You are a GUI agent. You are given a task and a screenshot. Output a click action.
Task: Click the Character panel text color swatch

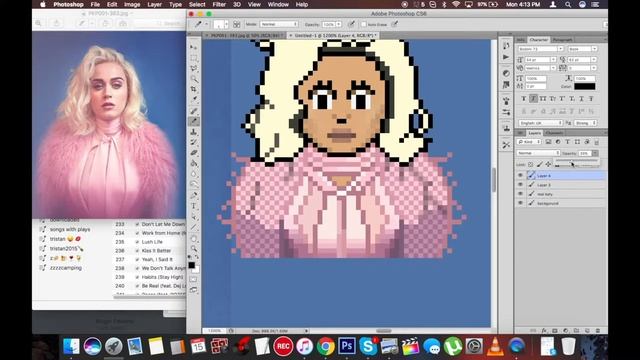[584, 87]
